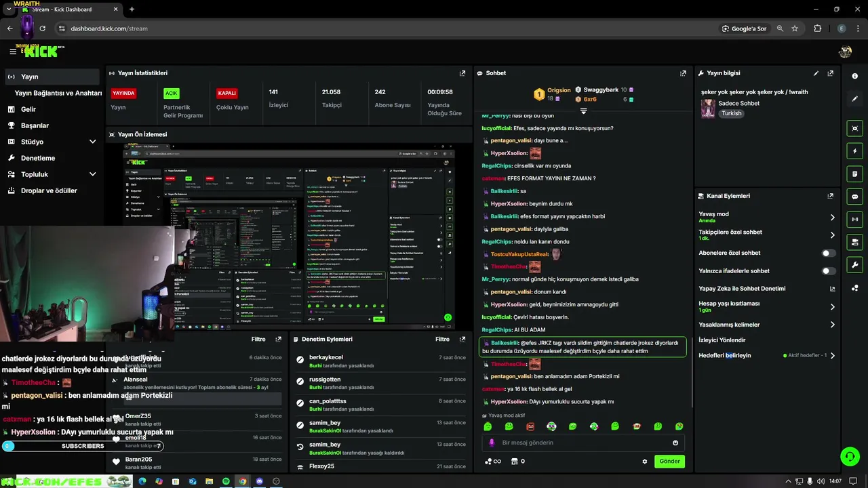Reload the Kick dashboard page
This screenshot has width=868, height=488.
(x=42, y=28)
